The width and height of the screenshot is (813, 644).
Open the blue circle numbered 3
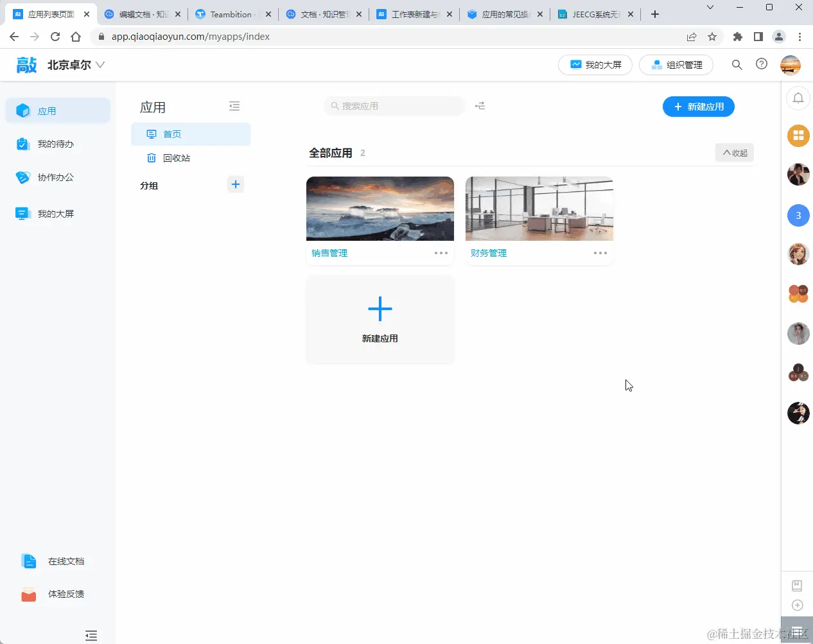pyautogui.click(x=798, y=215)
